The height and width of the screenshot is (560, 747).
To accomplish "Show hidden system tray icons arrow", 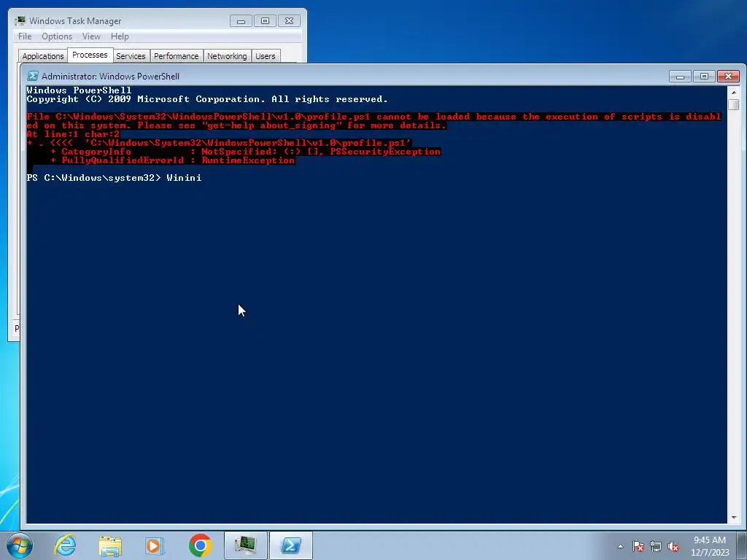I will (x=620, y=546).
